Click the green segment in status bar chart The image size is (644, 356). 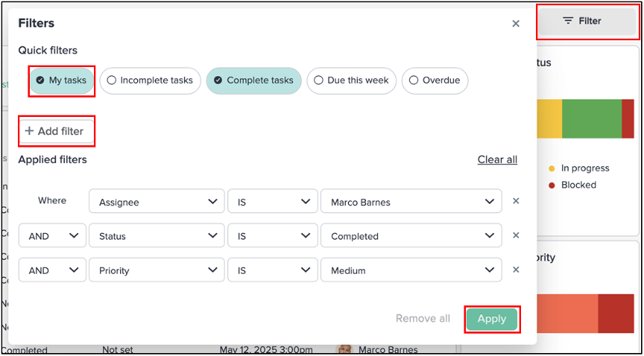(x=592, y=118)
